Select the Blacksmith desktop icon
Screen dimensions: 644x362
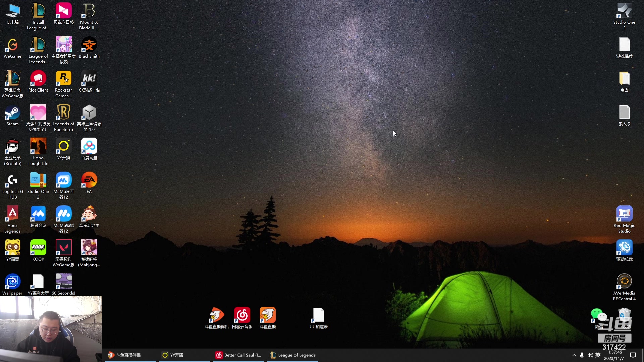(89, 46)
